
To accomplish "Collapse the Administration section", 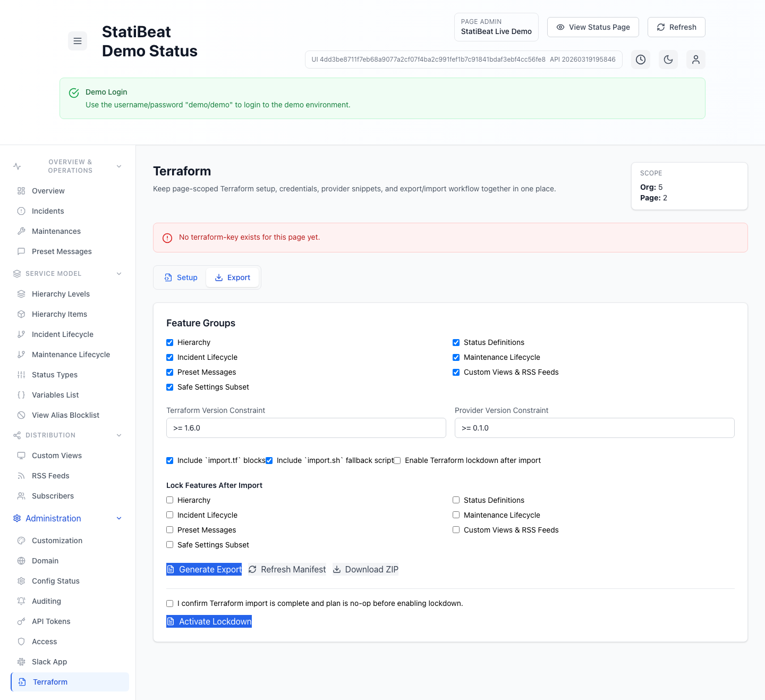I will click(118, 518).
